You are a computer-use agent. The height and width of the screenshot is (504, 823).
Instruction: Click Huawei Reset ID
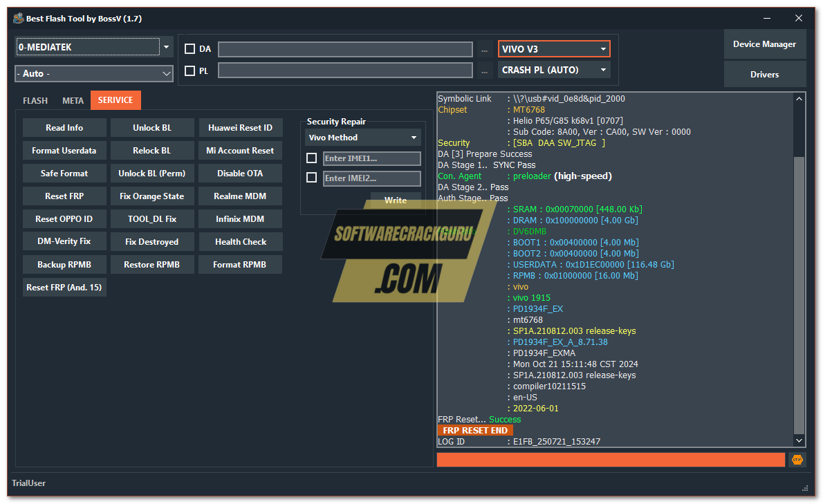coord(240,127)
